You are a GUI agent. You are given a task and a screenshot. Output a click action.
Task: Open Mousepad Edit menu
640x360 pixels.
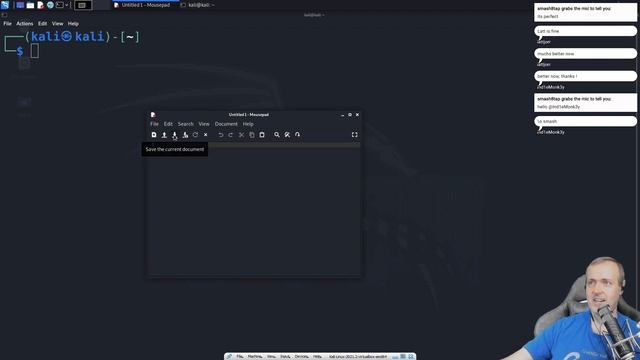pyautogui.click(x=168, y=124)
